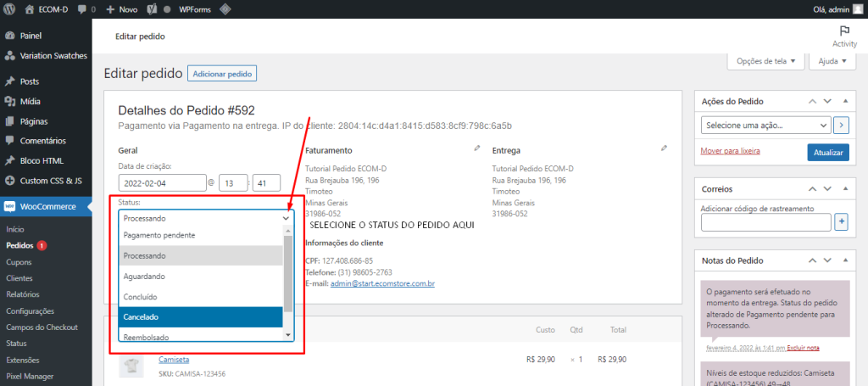Open the Variation Swatches menu
The width and height of the screenshot is (868, 386).
53,55
